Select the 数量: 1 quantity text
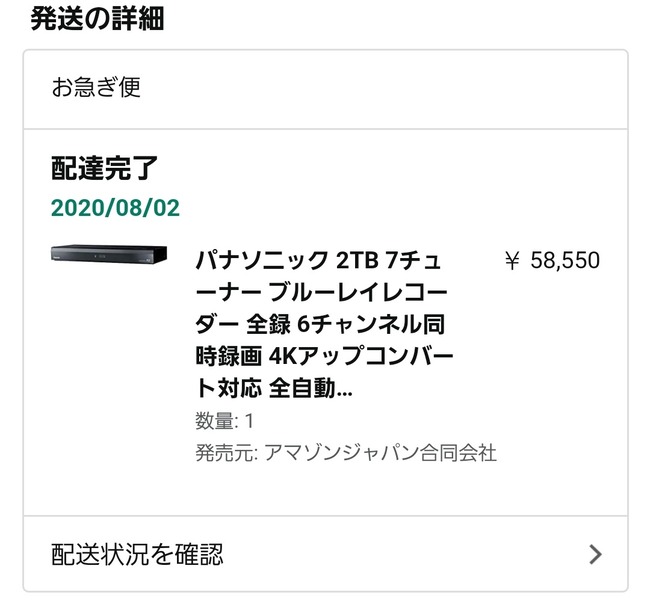This screenshot has height=610, width=650. [224, 421]
